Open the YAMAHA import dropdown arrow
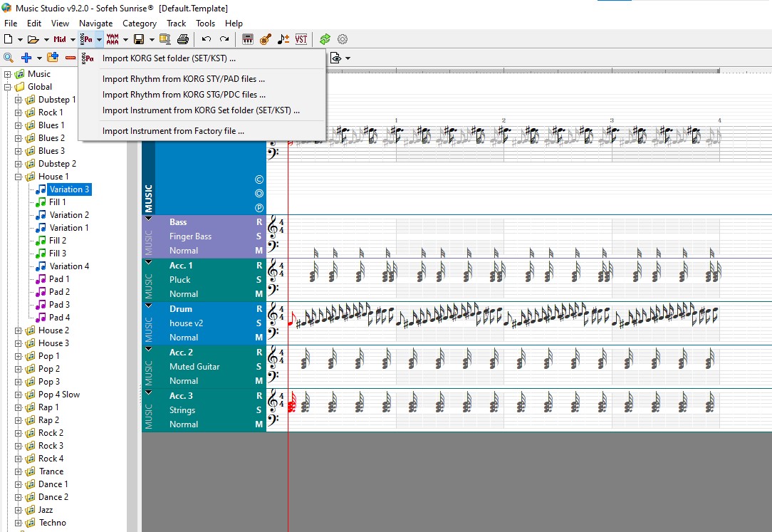 click(125, 39)
